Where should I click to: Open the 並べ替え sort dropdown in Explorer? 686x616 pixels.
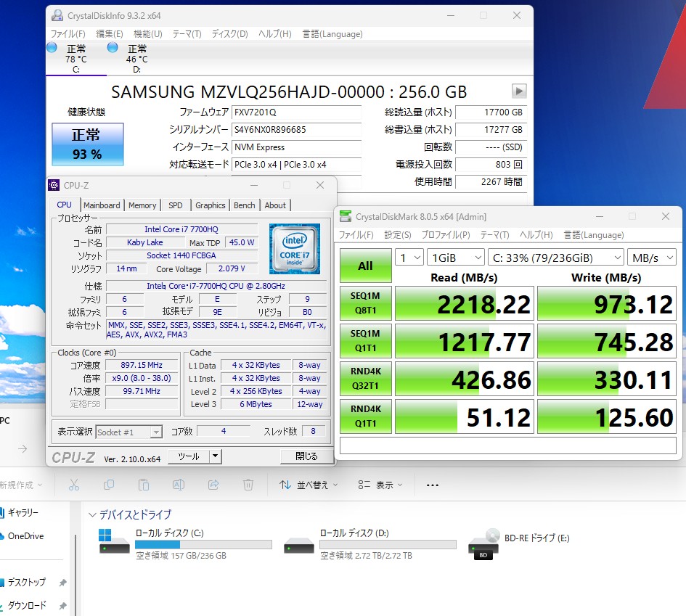(x=309, y=485)
